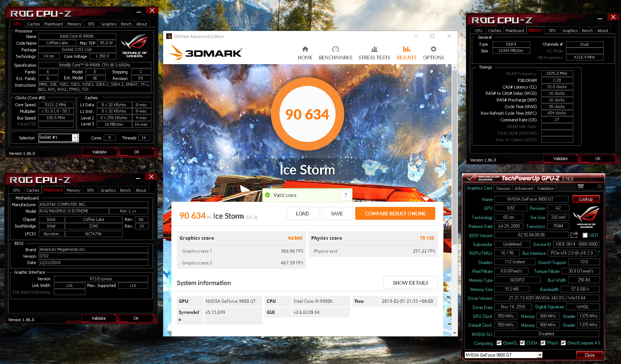
Task: Open 3DMark BENCHMARKS gauge icon
Action: [x=335, y=49]
